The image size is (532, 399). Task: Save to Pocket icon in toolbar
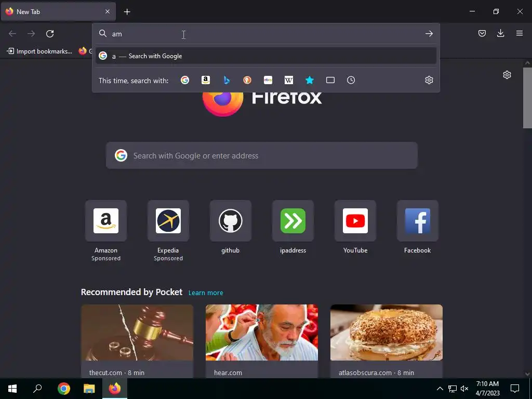coord(482,33)
